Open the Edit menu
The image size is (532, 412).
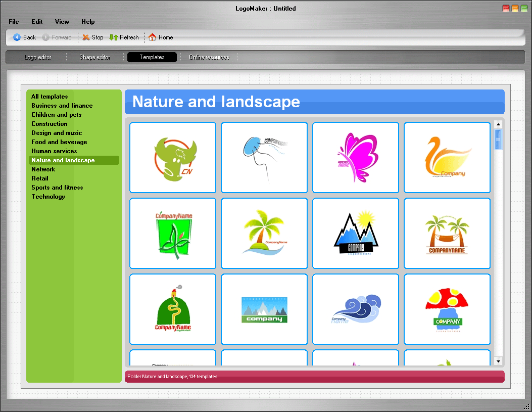click(37, 22)
